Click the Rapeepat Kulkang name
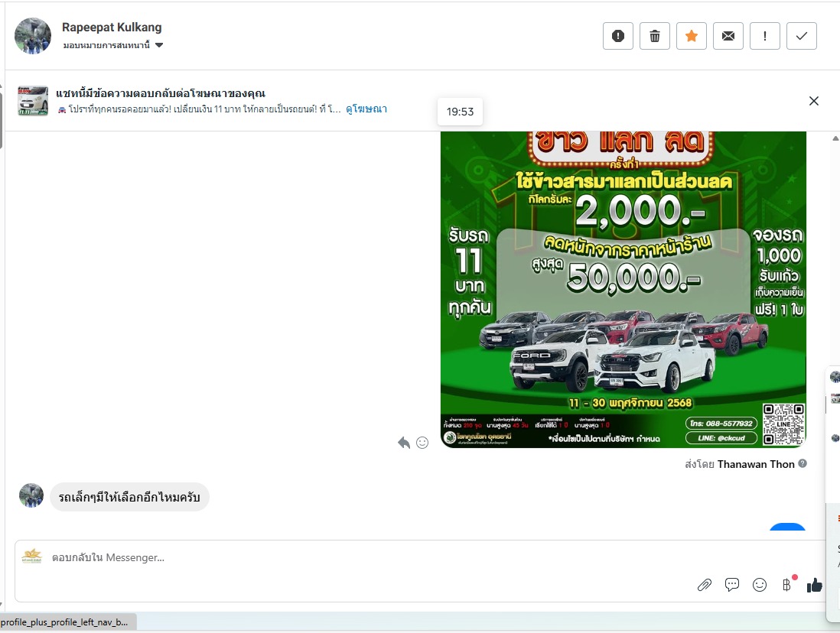 tap(112, 28)
